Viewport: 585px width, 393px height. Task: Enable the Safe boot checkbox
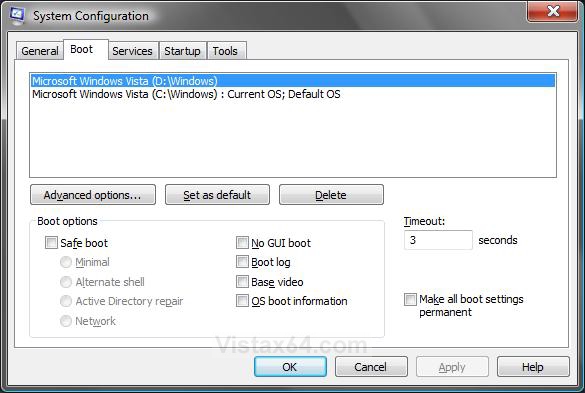(x=51, y=243)
